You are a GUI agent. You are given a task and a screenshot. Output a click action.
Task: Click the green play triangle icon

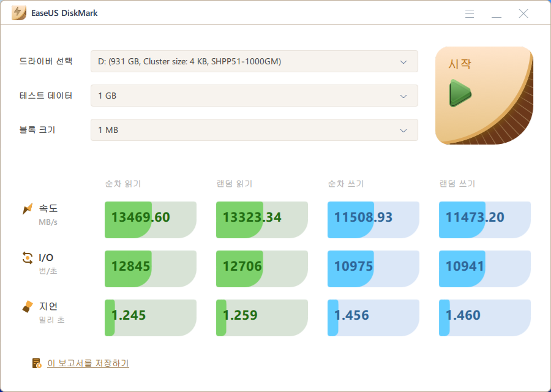[460, 93]
